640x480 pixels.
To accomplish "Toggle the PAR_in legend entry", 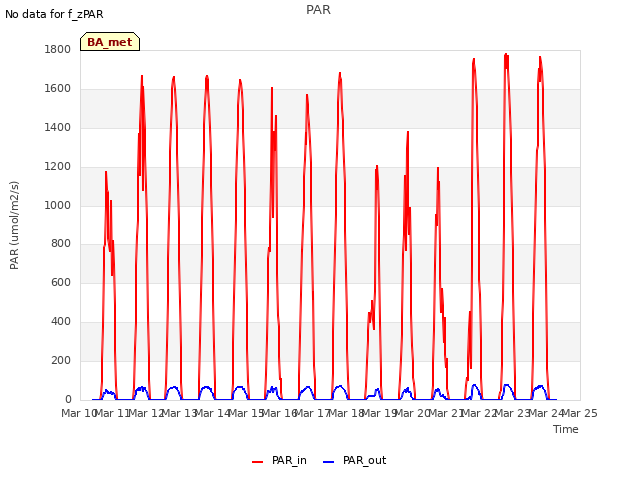I will click(x=279, y=460).
